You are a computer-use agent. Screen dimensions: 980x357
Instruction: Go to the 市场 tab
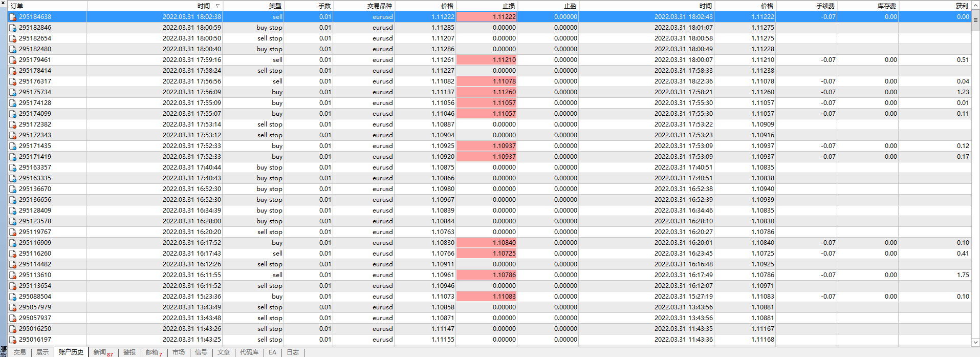(179, 352)
